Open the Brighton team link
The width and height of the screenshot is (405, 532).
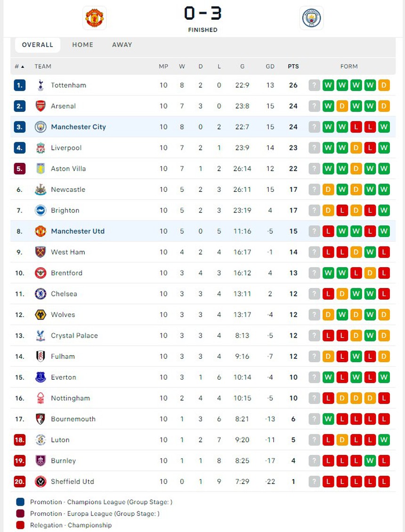click(65, 210)
